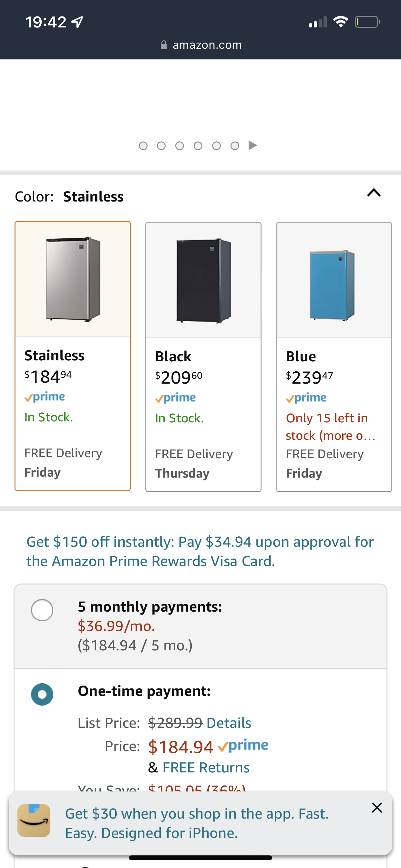Tap the video play arrow after dots
This screenshot has height=868, width=401.
(252, 146)
